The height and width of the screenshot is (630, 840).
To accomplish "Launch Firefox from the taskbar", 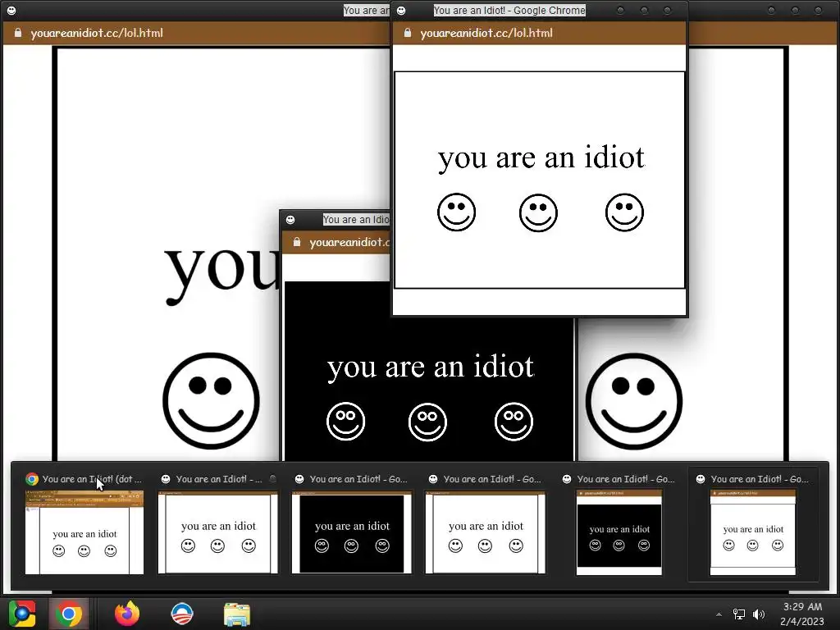I will click(x=127, y=614).
